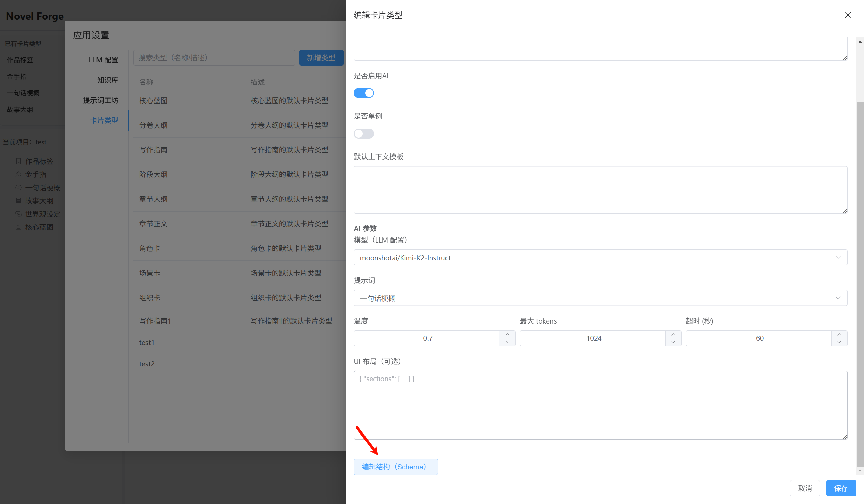Click the 名称 column header
Screen dimensions: 864x504
(146, 82)
